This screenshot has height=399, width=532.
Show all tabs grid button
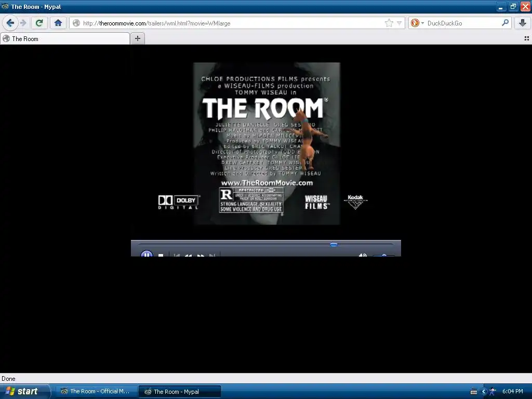click(527, 38)
